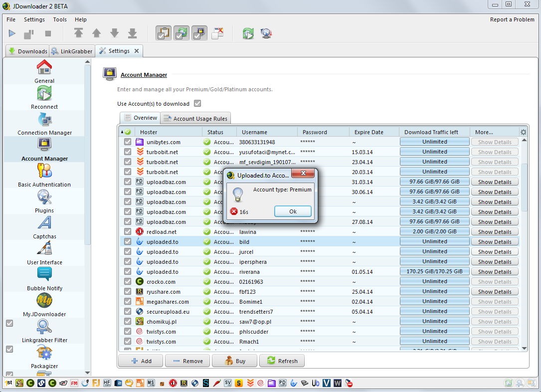Click the Refresh accounts button
Viewport: 541px width, 392px height.
[x=282, y=361]
